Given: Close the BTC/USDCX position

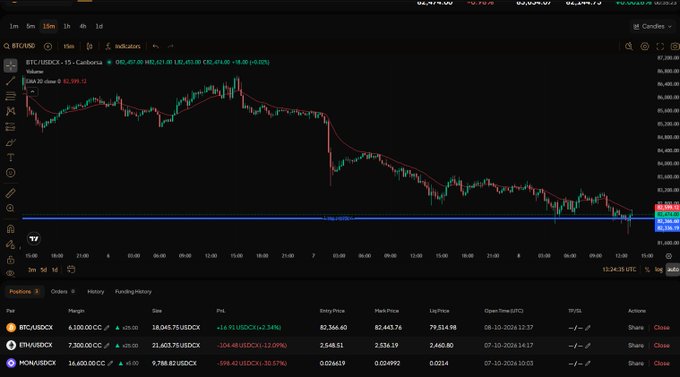Looking at the screenshot, I should pyautogui.click(x=662, y=328).
